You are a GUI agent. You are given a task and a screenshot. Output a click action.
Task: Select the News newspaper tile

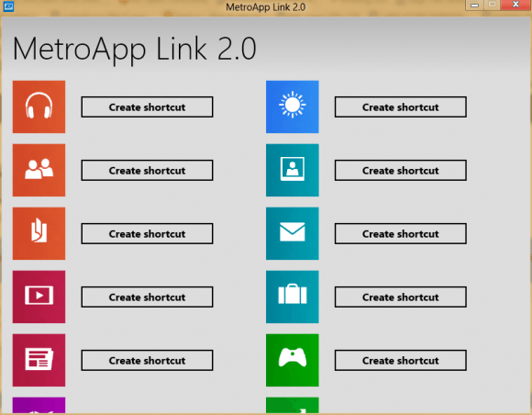click(x=39, y=360)
